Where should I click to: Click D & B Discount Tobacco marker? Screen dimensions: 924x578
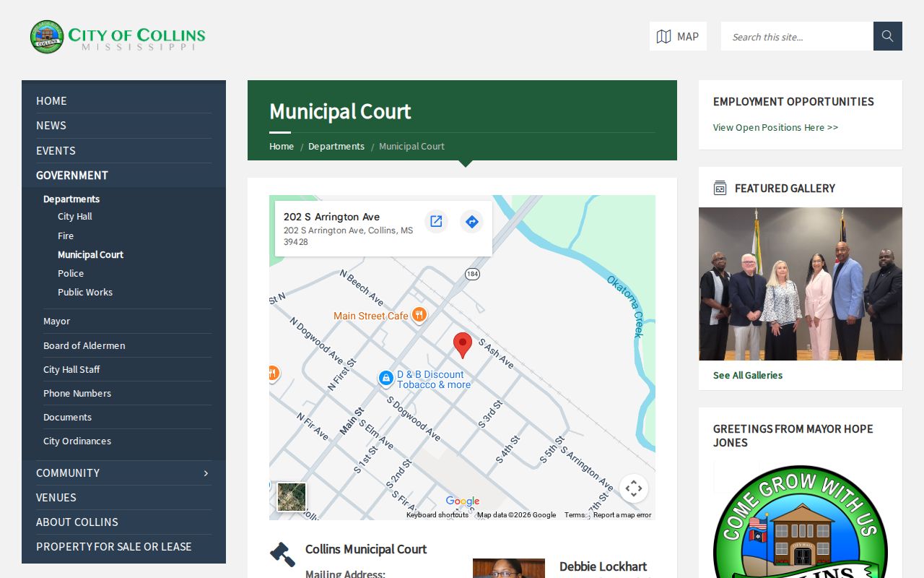click(386, 378)
